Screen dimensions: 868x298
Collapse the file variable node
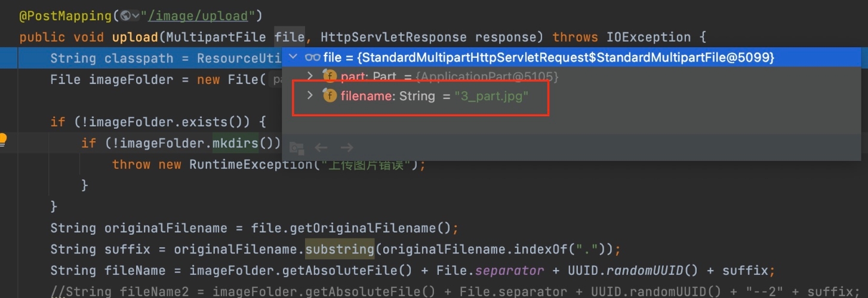tap(293, 57)
